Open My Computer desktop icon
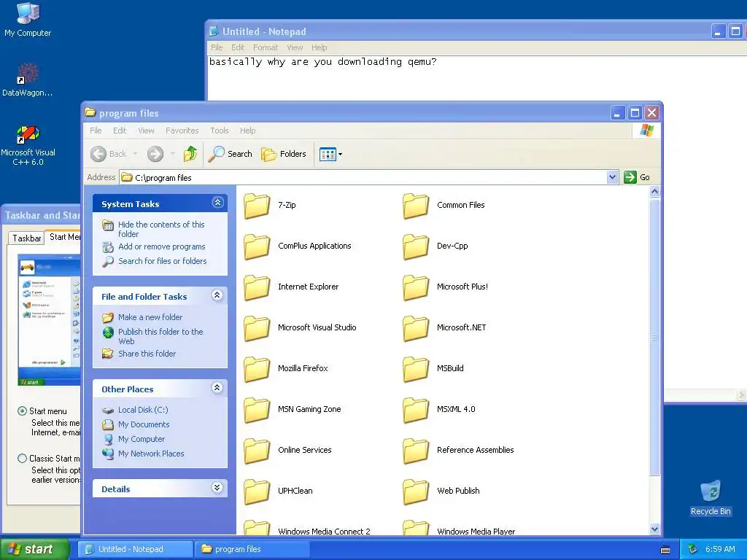Screen dimensions: 747x560 pyautogui.click(x=28, y=19)
